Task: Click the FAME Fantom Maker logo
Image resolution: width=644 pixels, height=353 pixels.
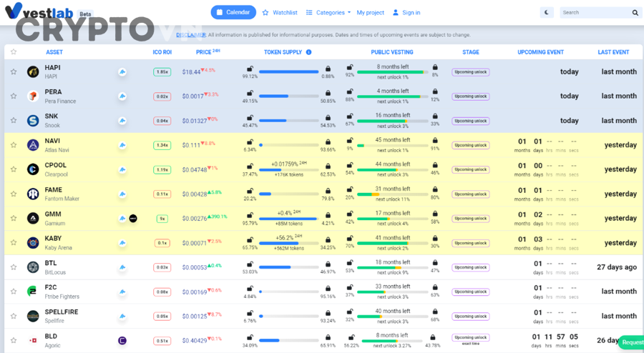Action: [33, 194]
